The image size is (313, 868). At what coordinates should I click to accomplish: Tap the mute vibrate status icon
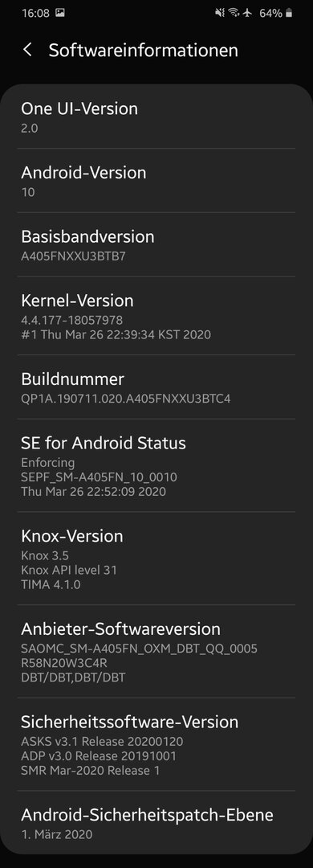(x=220, y=13)
